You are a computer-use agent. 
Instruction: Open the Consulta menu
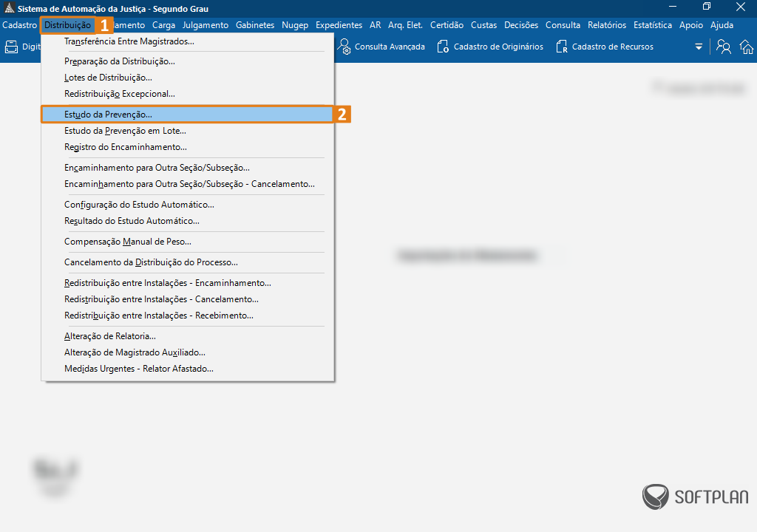[x=563, y=25]
